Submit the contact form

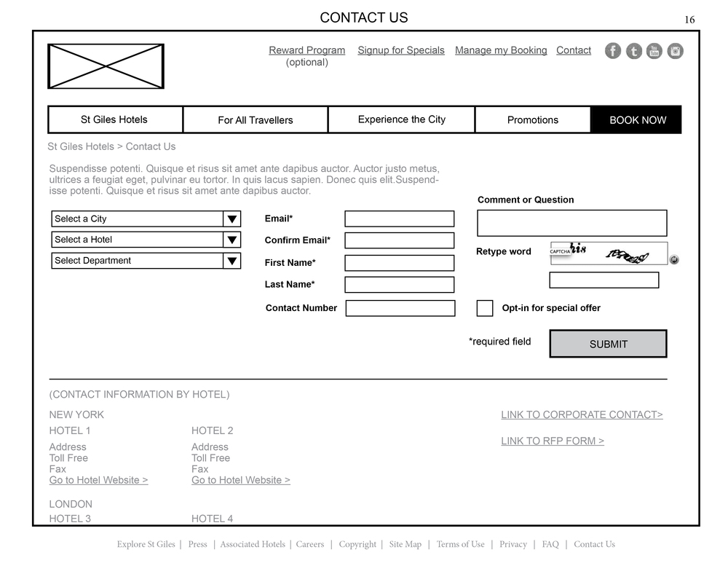(608, 344)
